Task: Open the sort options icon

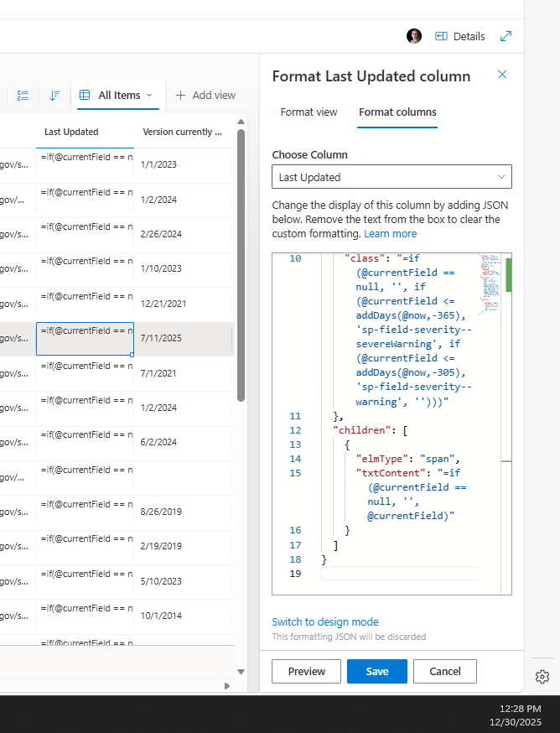Action: 54,95
